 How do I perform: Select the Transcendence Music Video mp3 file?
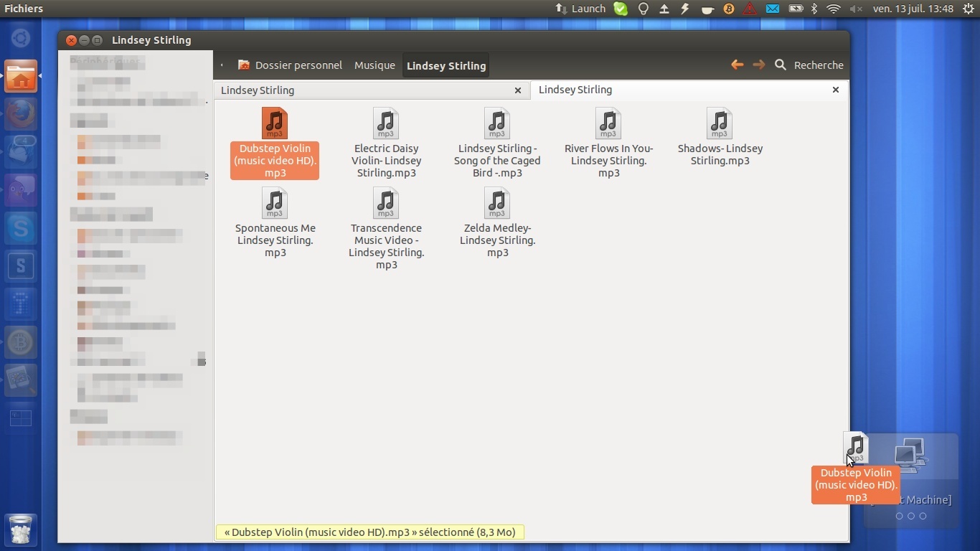386,228
